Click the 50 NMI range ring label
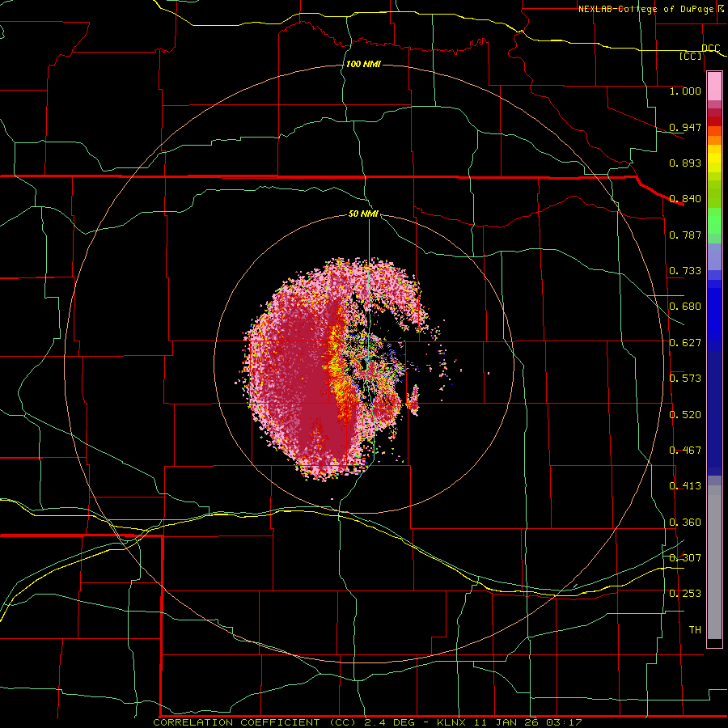 pos(363,214)
